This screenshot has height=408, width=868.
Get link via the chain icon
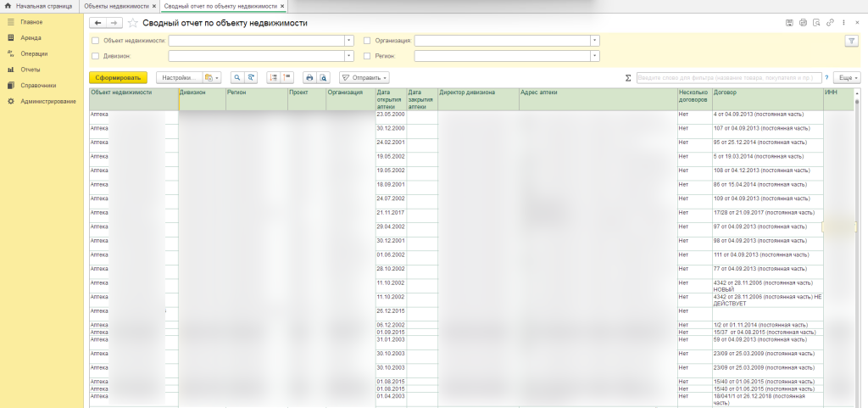pos(830,23)
